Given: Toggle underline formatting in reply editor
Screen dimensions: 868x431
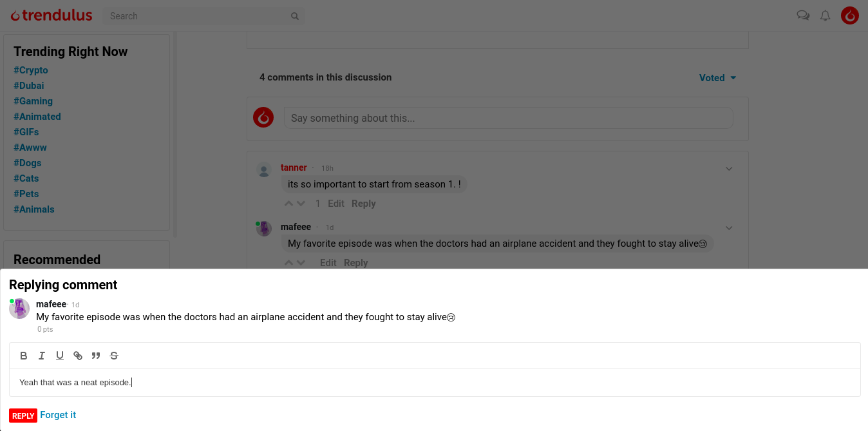Looking at the screenshot, I should [60, 356].
